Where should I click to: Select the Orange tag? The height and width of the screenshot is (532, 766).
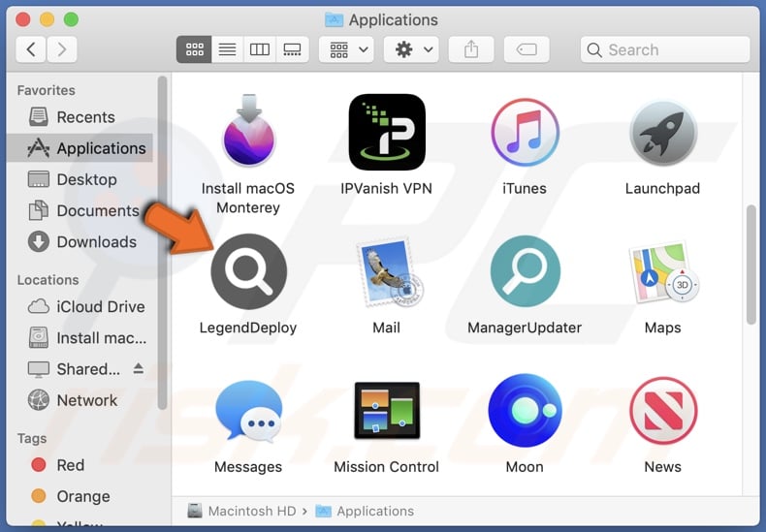coord(80,496)
